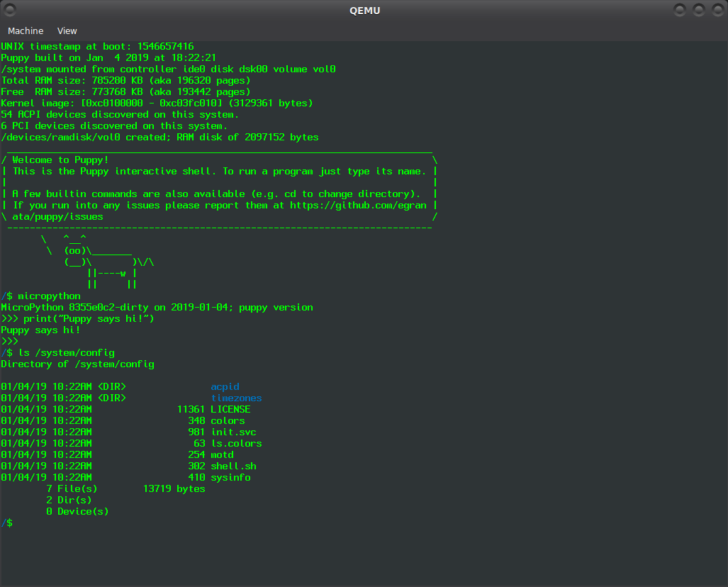Open the View menu

pyautogui.click(x=67, y=30)
